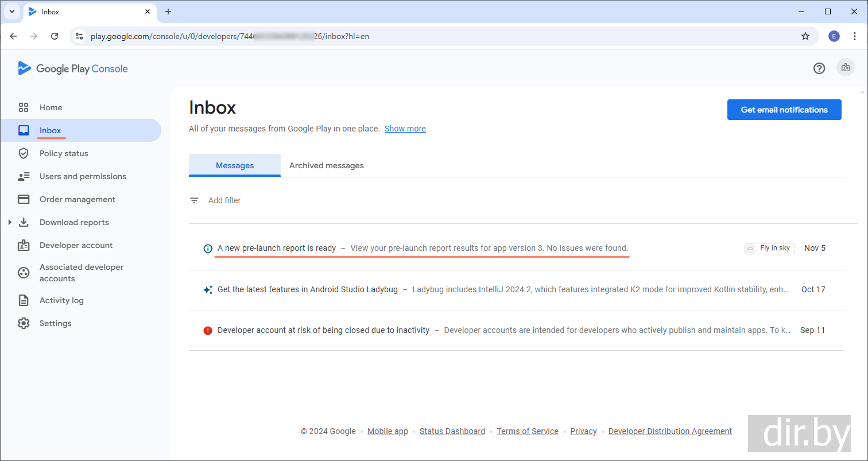Viewport: 868px width, 461px height.
Task: Click the Order management card icon
Action: (24, 199)
